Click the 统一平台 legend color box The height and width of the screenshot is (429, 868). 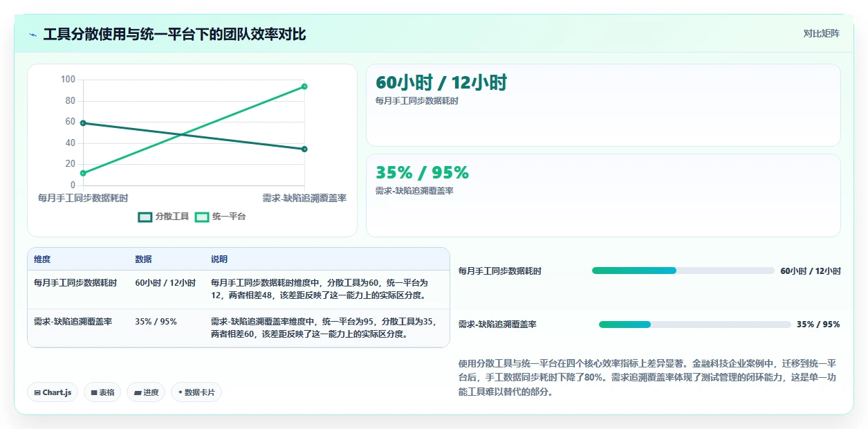pos(202,217)
